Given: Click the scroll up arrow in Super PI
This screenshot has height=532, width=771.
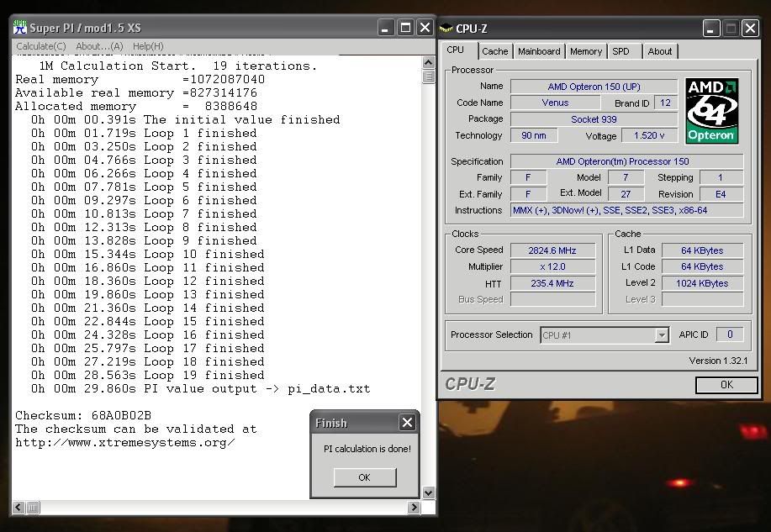Looking at the screenshot, I should tap(428, 62).
